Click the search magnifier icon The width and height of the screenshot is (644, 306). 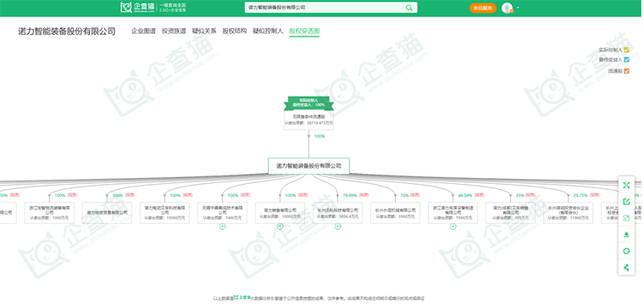click(x=409, y=8)
